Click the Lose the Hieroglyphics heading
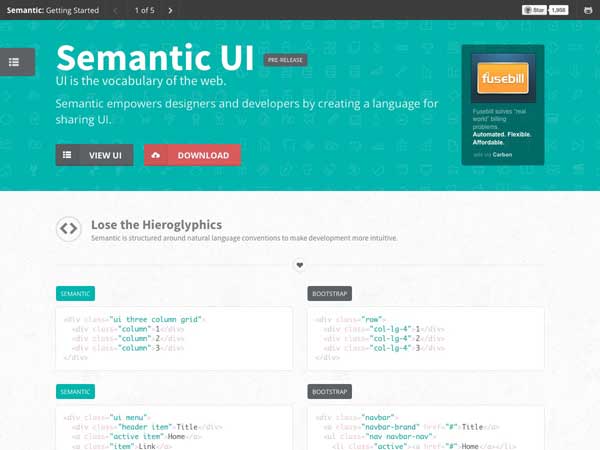This screenshot has height=450, width=600. tap(157, 225)
